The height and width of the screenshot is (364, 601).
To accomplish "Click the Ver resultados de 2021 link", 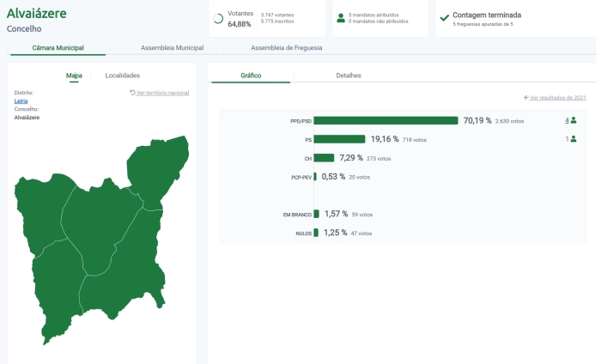I will 558,99.
